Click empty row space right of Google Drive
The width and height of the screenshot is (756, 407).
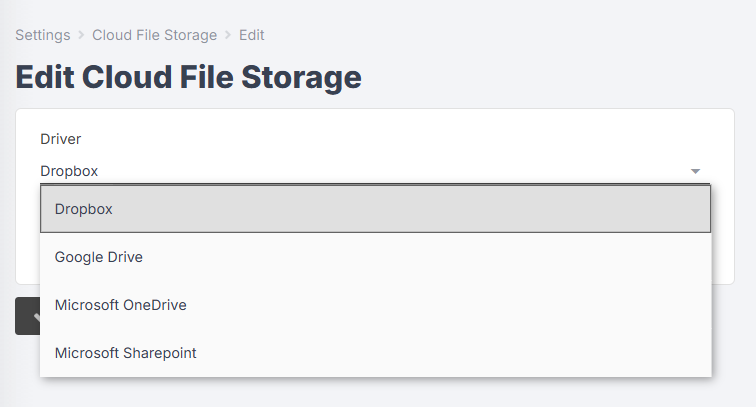[424, 257]
